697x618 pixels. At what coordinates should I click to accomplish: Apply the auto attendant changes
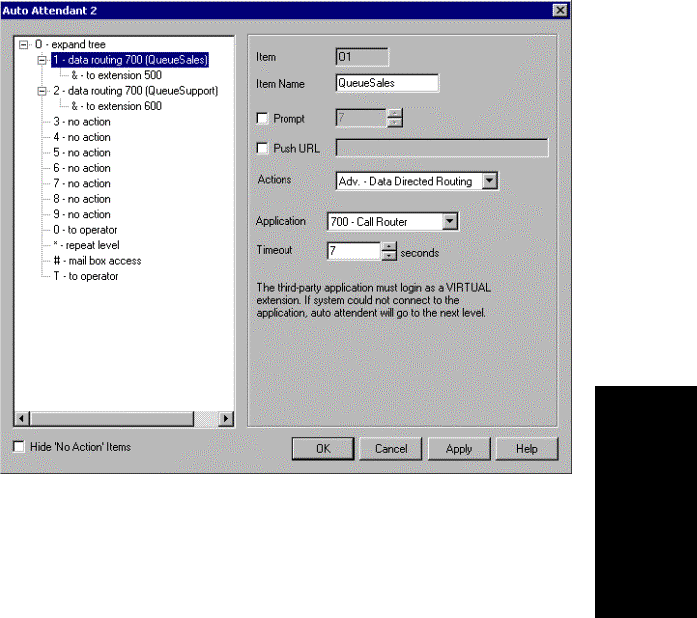[x=459, y=449]
